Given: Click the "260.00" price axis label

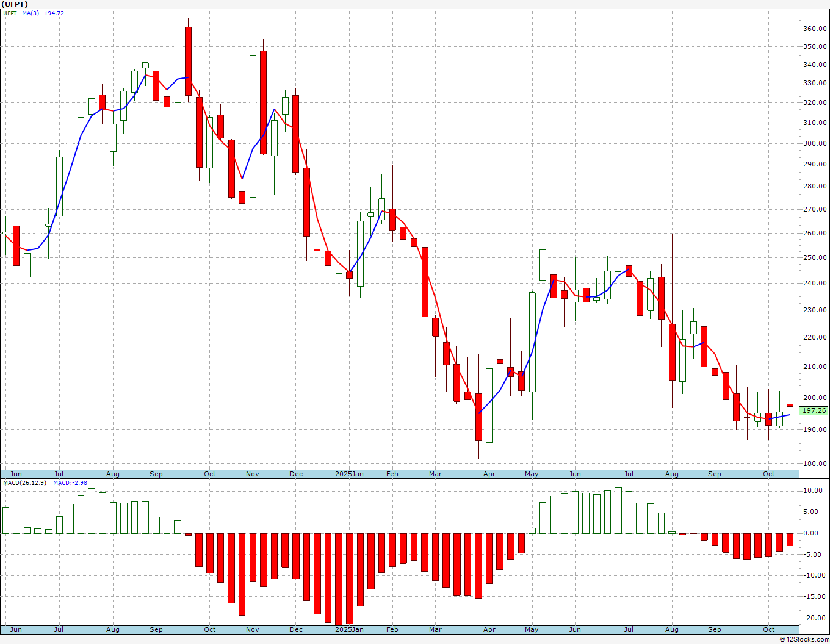Looking at the screenshot, I should [x=815, y=233].
